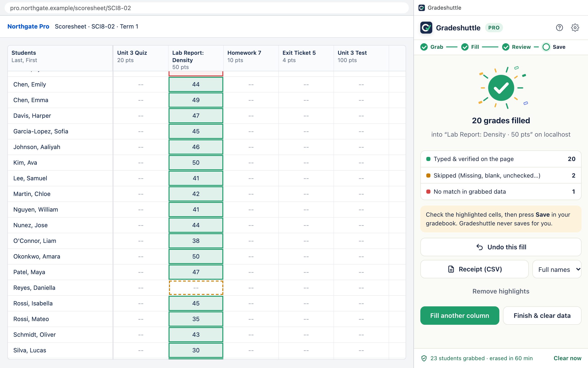This screenshot has width=588, height=368.
Task: Click Undo this fill button
Action: pos(501,247)
